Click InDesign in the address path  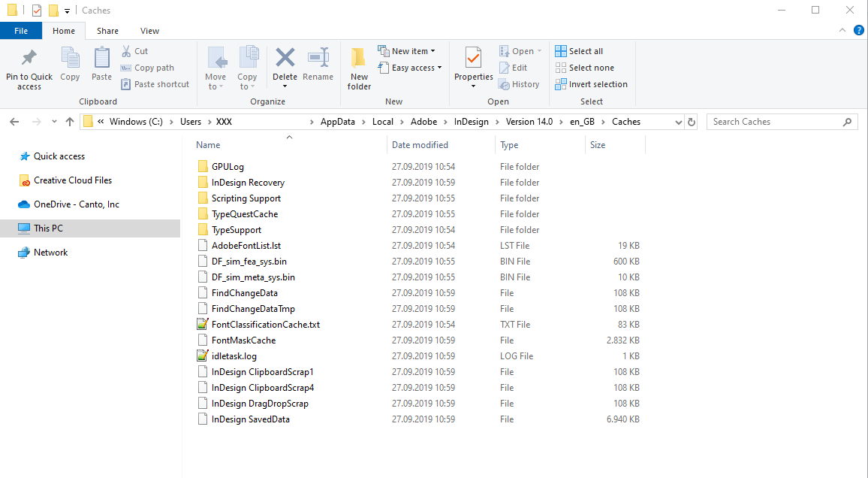pyautogui.click(x=471, y=122)
